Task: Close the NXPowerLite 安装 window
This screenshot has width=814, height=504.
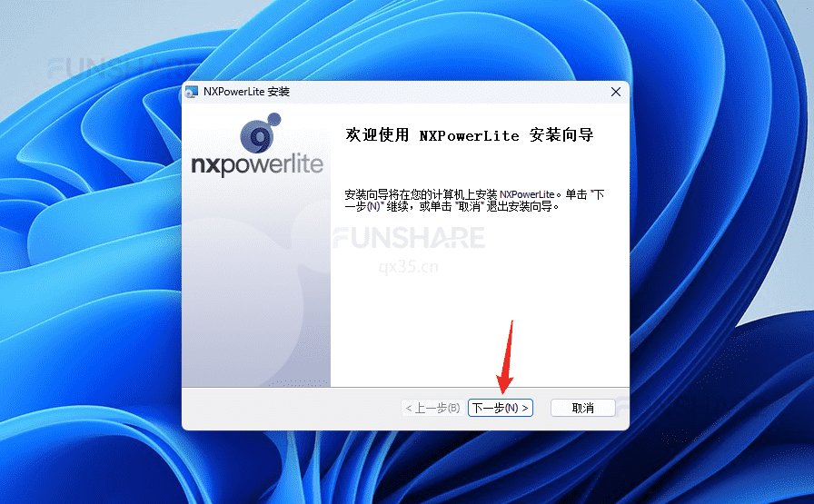Action: [616, 92]
